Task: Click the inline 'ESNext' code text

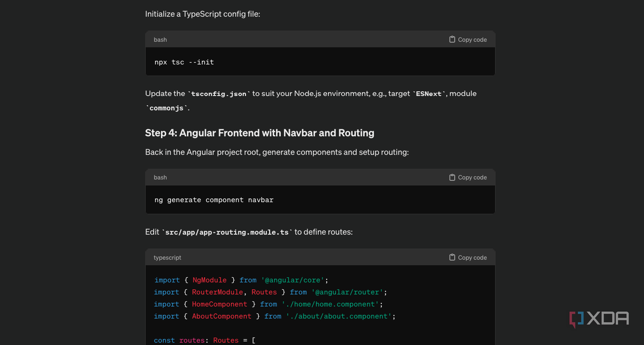Action: (429, 94)
